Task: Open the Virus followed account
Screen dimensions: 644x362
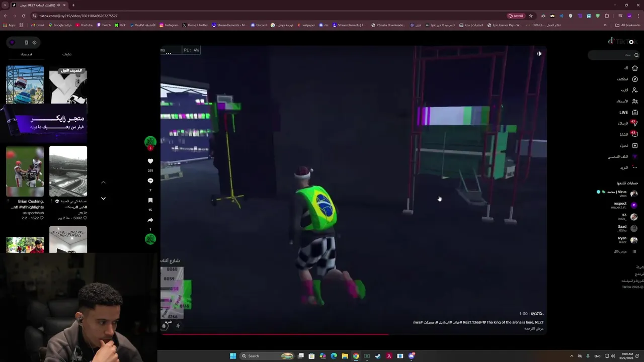Action: [617, 193]
